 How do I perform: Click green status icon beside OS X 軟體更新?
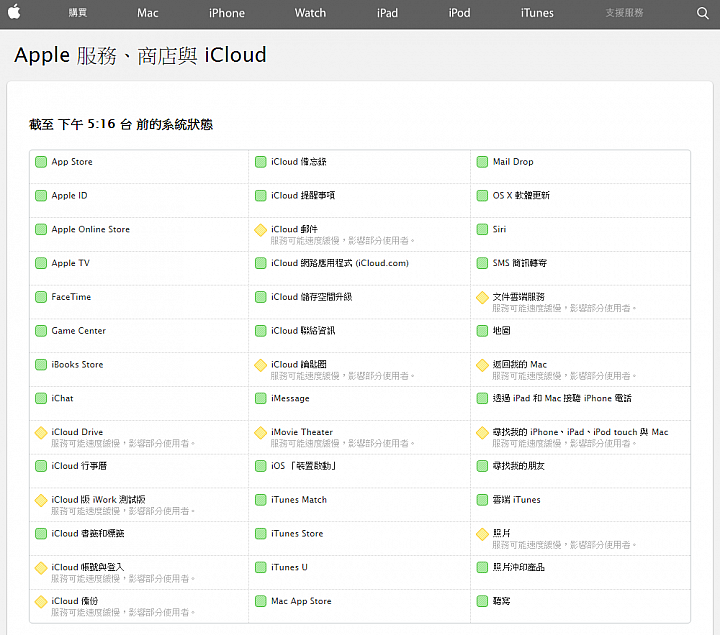click(x=482, y=196)
